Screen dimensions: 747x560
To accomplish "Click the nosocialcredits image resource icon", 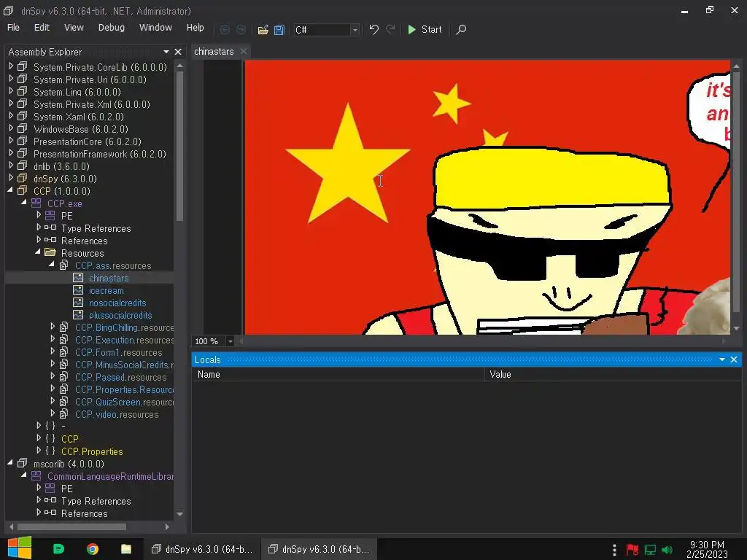I will pos(78,303).
